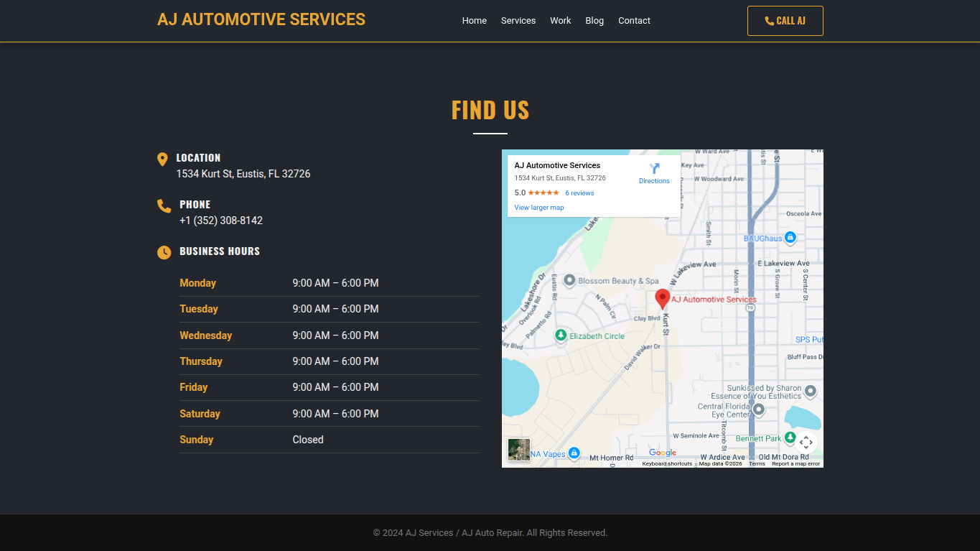980x551 pixels.
Task: Click the five-star rating in the info card
Action: [x=543, y=193]
